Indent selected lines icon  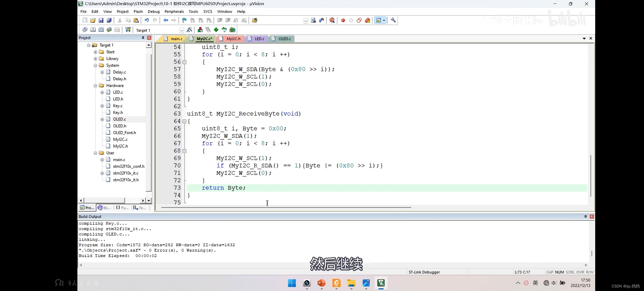tap(220, 20)
